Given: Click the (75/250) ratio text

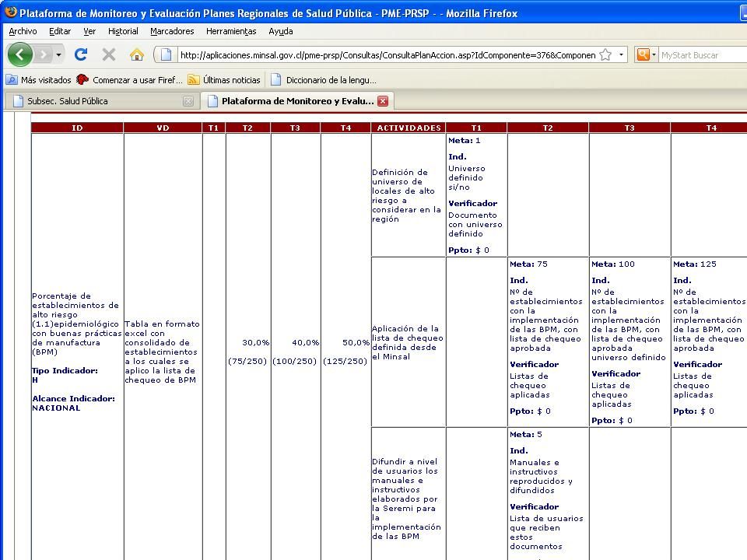Looking at the screenshot, I should tap(247, 361).
